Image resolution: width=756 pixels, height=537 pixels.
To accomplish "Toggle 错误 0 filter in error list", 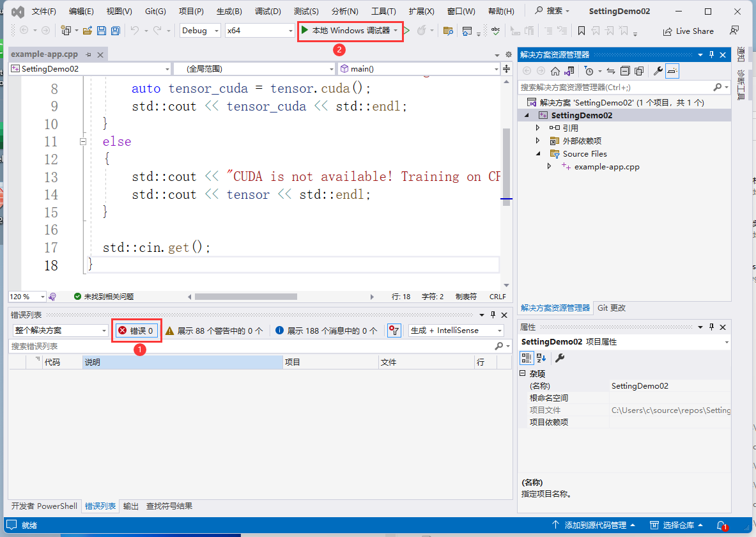I will coord(136,331).
